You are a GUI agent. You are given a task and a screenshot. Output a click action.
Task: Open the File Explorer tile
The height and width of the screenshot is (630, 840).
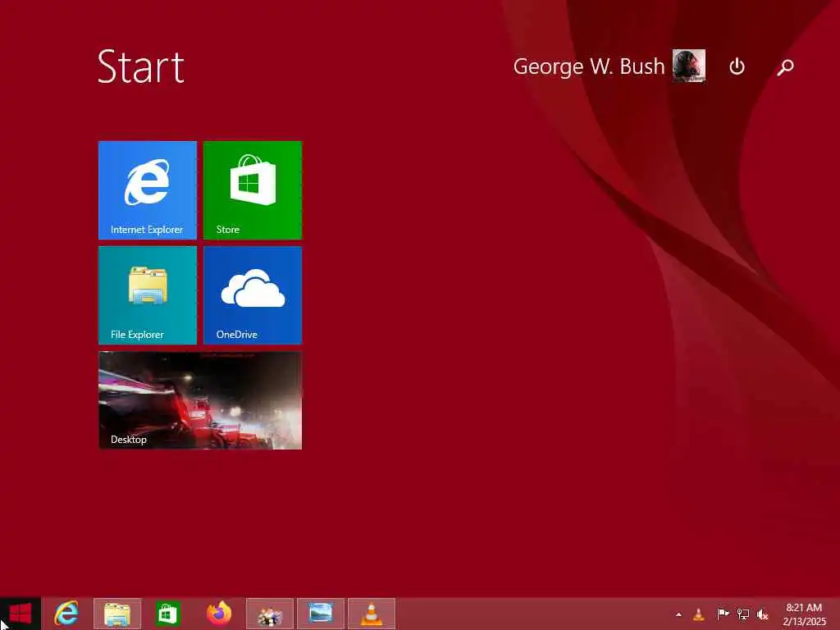148,295
